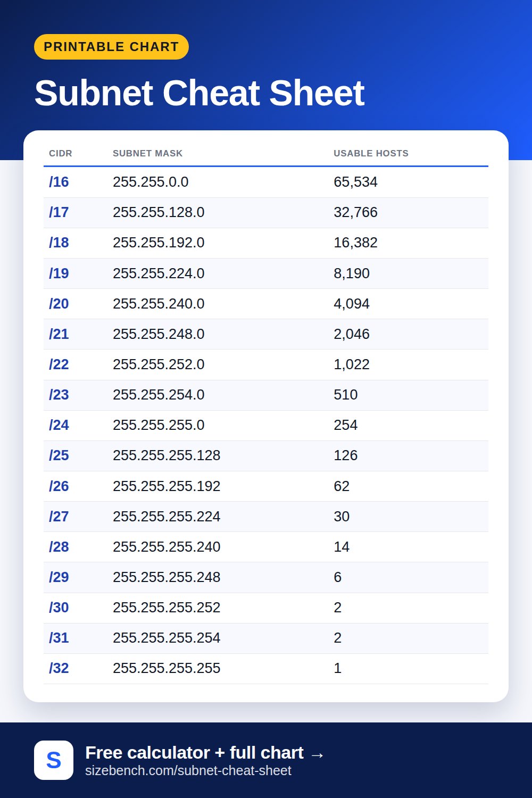Click usable hosts value in /32 row
Viewport: 532px width, 798px height.
338,668
